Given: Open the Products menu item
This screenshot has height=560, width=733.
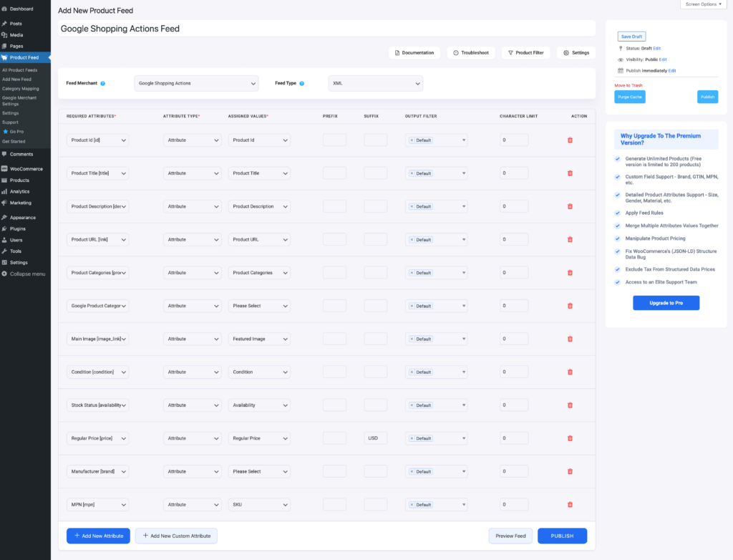Looking at the screenshot, I should [19, 180].
